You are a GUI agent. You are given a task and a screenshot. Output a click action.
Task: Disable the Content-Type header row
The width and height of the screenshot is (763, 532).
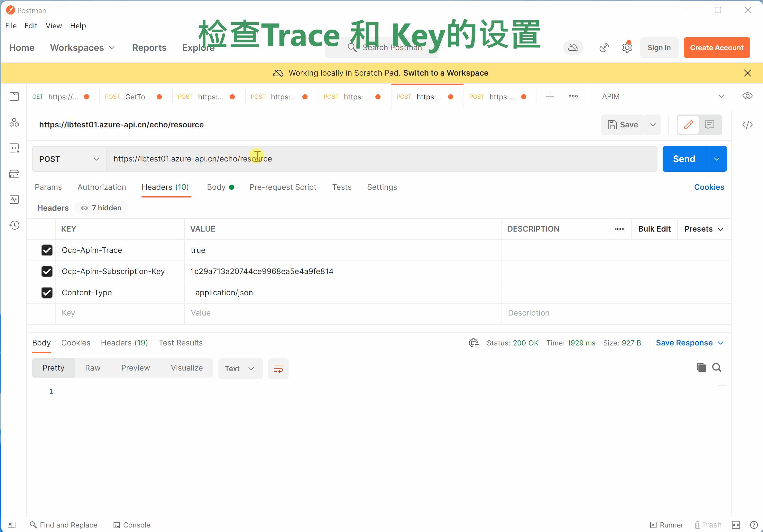pos(47,293)
